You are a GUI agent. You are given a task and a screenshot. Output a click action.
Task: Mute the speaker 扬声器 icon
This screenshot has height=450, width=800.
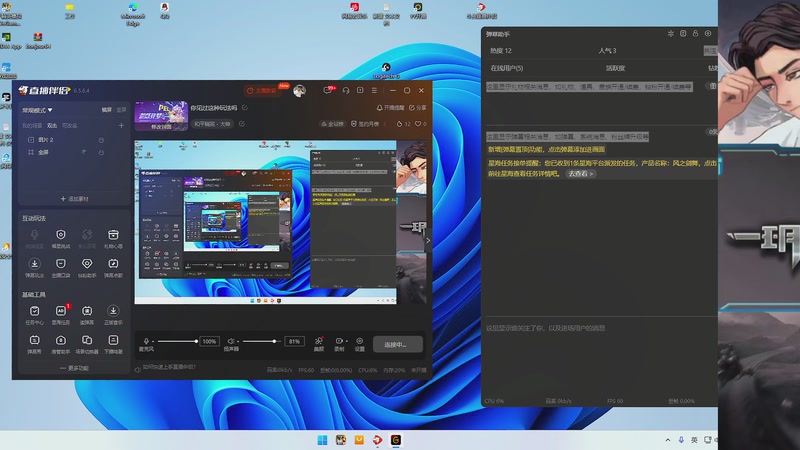(231, 341)
